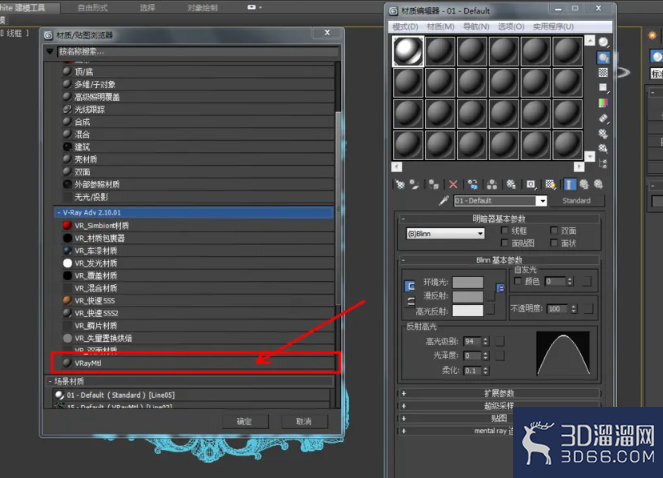Click the Put to Library icon

point(511,184)
